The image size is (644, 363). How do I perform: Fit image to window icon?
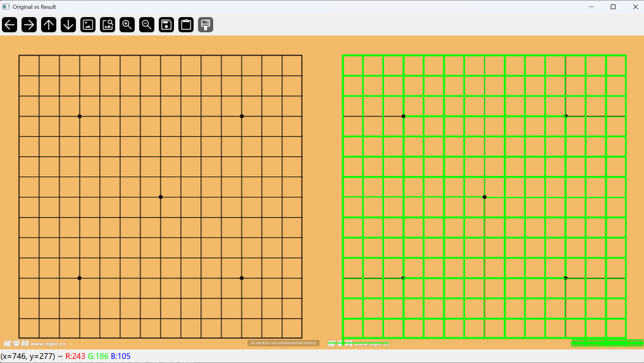point(108,25)
